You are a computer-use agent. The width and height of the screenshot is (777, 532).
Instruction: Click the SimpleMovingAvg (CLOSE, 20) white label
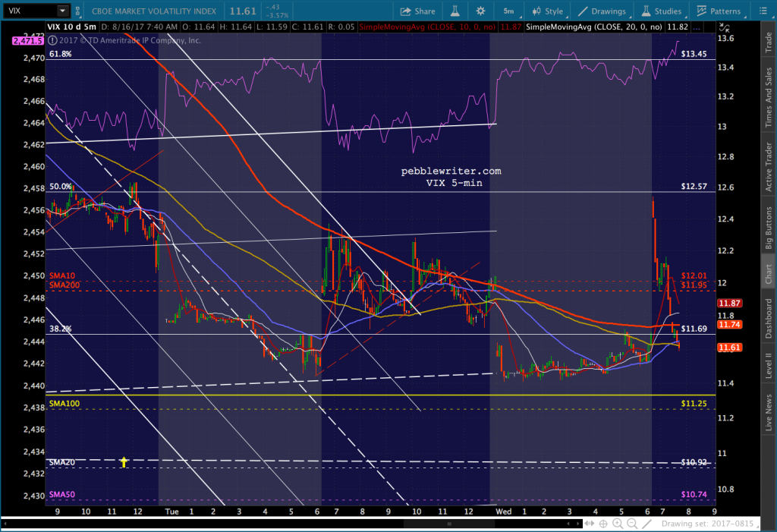pyautogui.click(x=593, y=27)
